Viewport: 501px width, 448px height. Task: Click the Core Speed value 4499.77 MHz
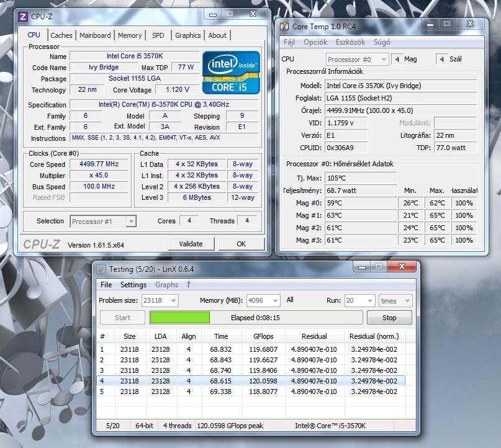pyautogui.click(x=99, y=164)
